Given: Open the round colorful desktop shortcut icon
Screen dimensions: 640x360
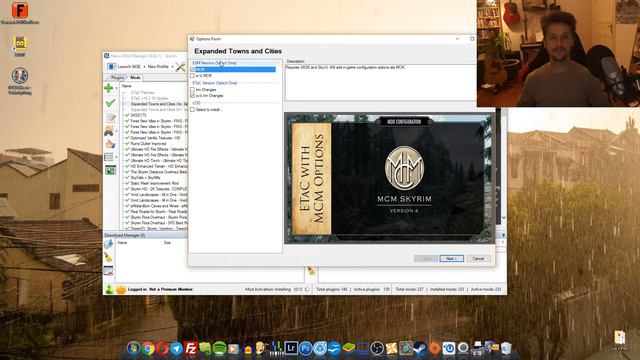Looking at the screenshot, I should [20, 76].
